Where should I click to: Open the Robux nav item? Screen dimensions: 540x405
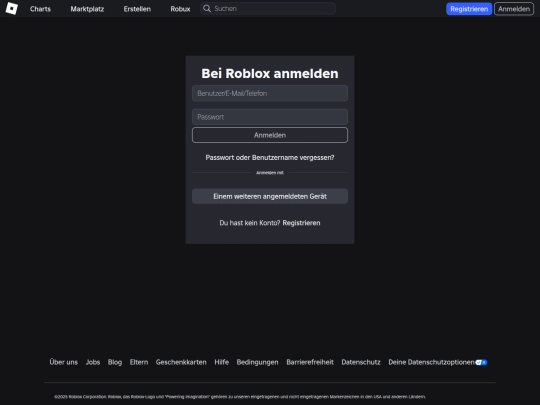pos(180,9)
